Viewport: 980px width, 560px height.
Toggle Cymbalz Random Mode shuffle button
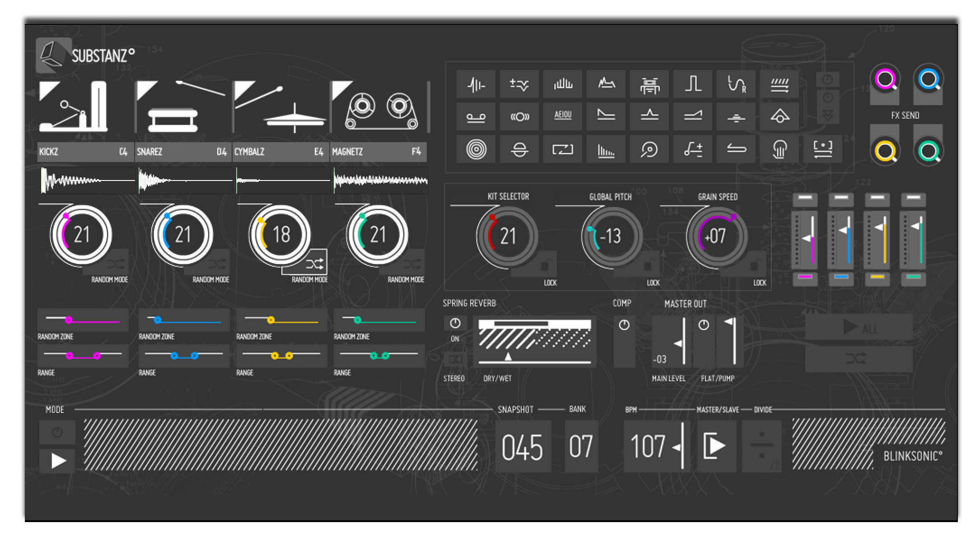point(315,264)
